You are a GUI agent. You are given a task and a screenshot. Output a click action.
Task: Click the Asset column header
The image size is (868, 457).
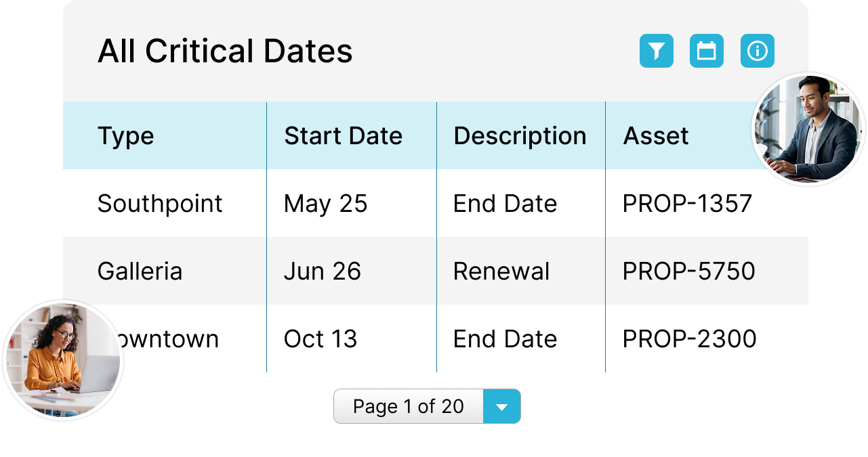[x=656, y=136]
